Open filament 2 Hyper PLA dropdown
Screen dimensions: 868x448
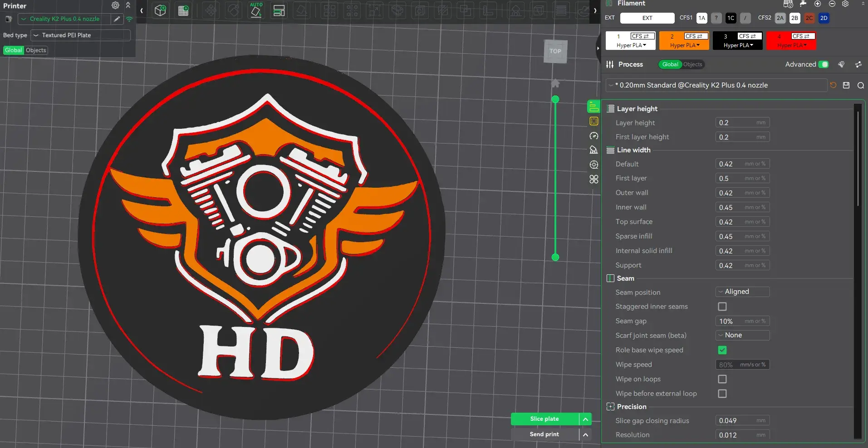685,45
